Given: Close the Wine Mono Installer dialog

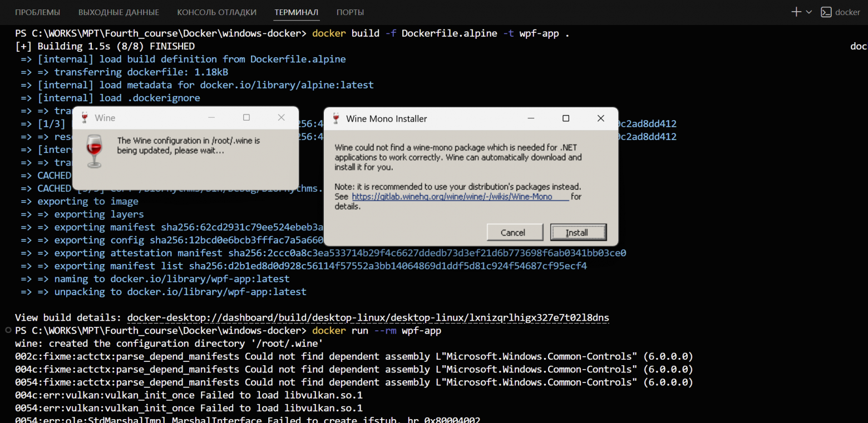Looking at the screenshot, I should pyautogui.click(x=600, y=118).
